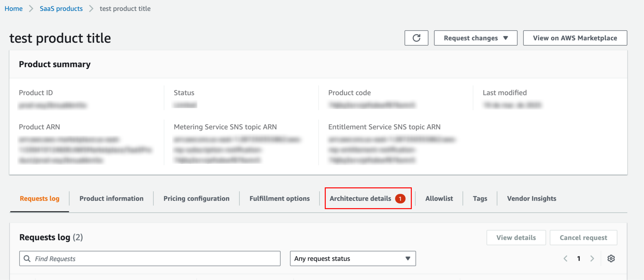Go to the previous page arrow
The width and height of the screenshot is (644, 280).
coord(565,259)
